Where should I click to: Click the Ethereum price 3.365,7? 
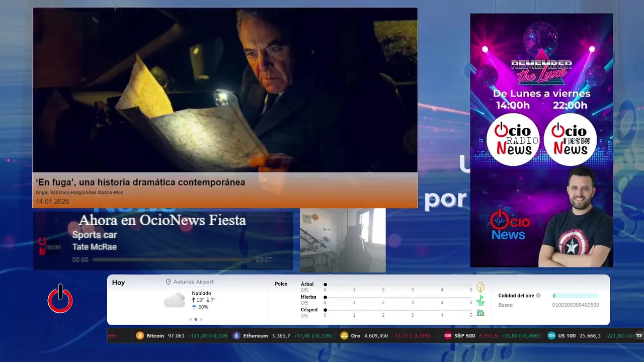pyautogui.click(x=281, y=336)
